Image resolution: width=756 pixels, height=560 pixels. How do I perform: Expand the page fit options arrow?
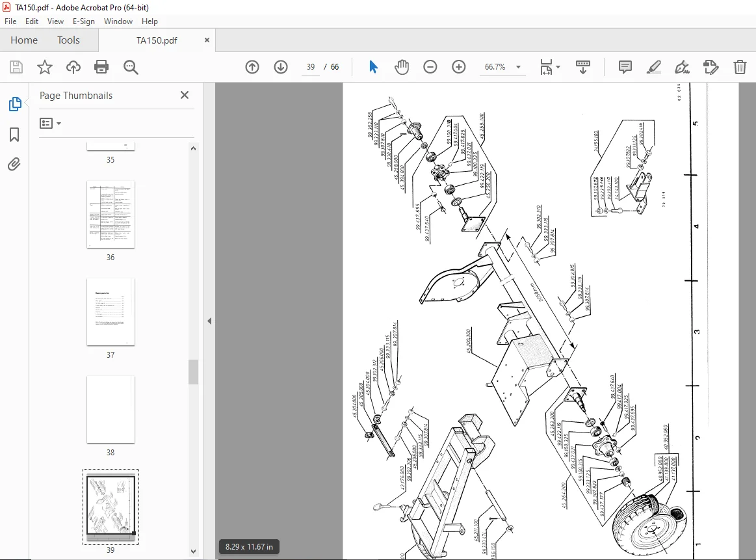pyautogui.click(x=558, y=67)
